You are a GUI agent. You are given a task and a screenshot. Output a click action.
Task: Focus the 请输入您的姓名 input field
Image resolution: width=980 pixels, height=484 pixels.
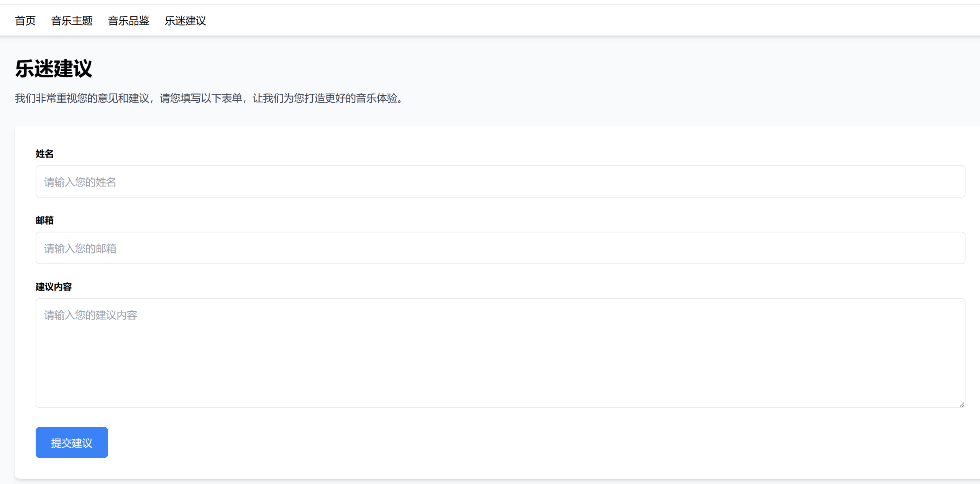coord(500,181)
